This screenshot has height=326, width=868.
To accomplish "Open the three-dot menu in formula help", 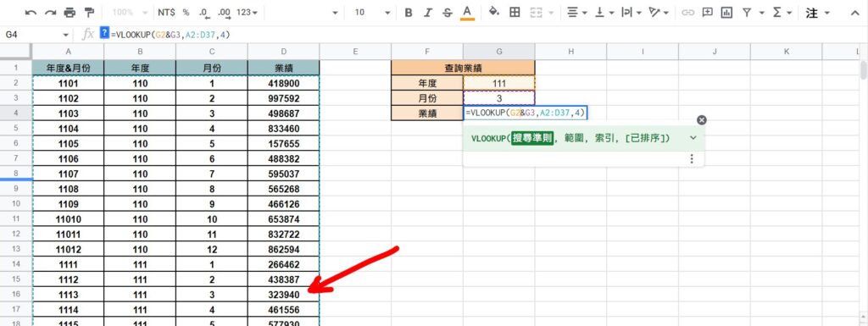I will coord(692,159).
